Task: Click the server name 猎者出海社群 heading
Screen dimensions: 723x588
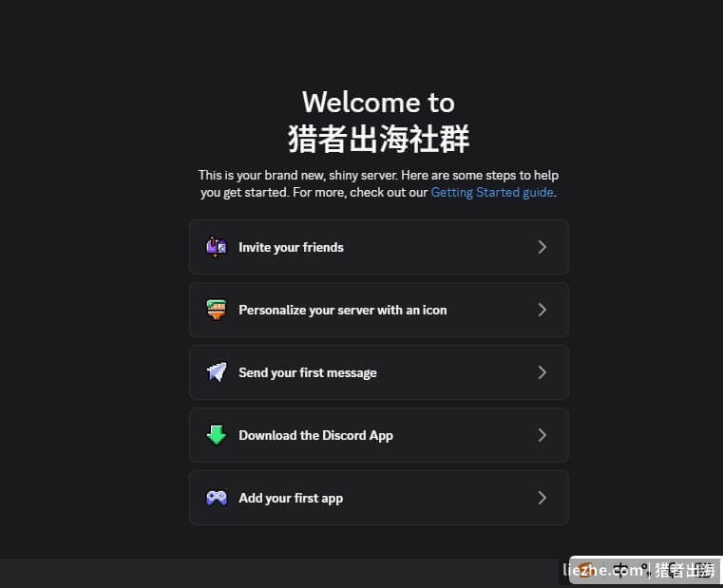Action: (378, 139)
